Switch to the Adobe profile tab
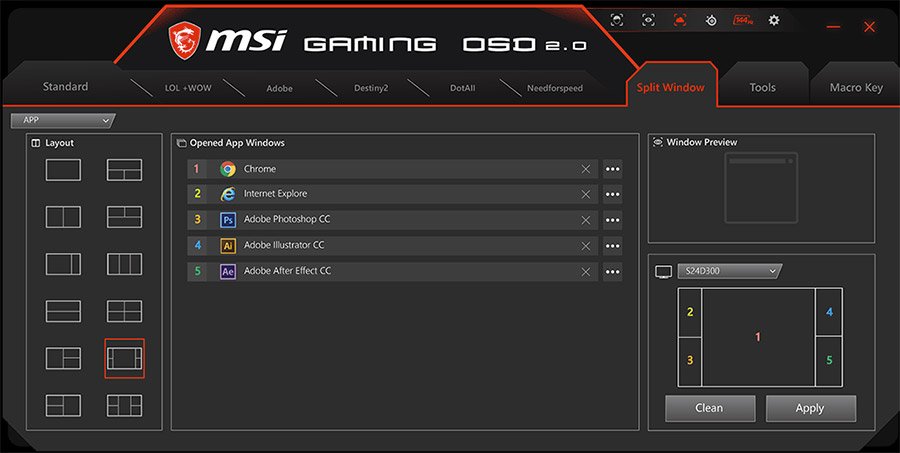The height and width of the screenshot is (453, 900). tap(280, 88)
